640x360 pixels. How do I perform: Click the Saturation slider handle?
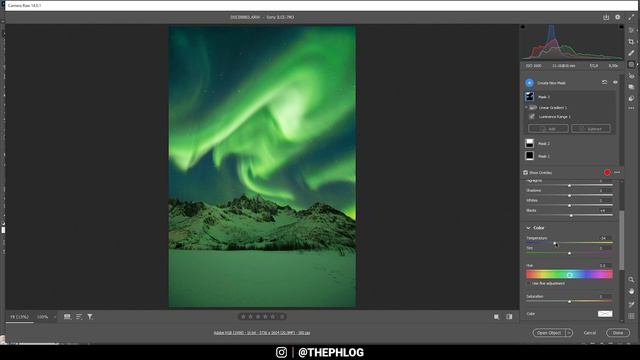(x=569, y=302)
